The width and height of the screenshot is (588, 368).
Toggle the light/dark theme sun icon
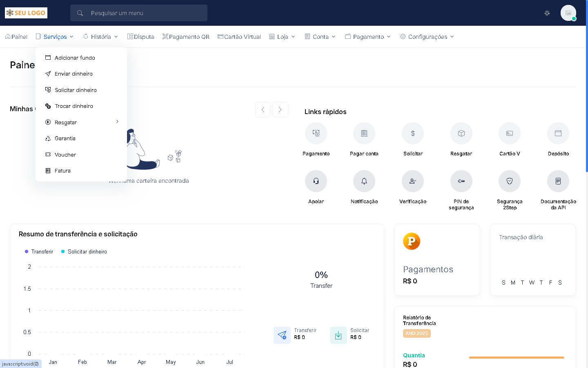[x=547, y=13]
